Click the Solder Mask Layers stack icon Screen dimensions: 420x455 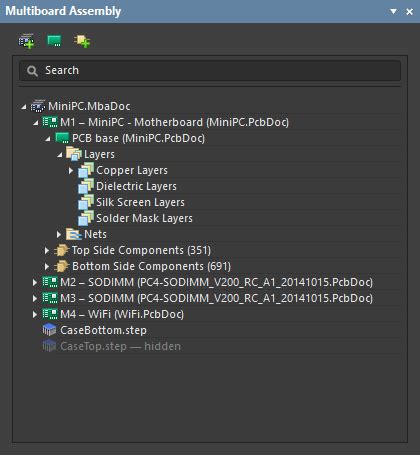86,218
